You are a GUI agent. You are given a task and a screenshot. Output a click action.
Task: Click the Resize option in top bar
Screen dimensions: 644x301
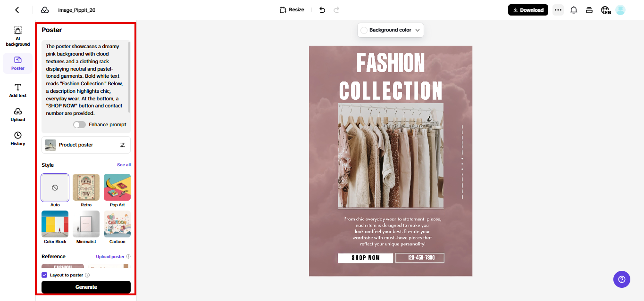(x=292, y=10)
